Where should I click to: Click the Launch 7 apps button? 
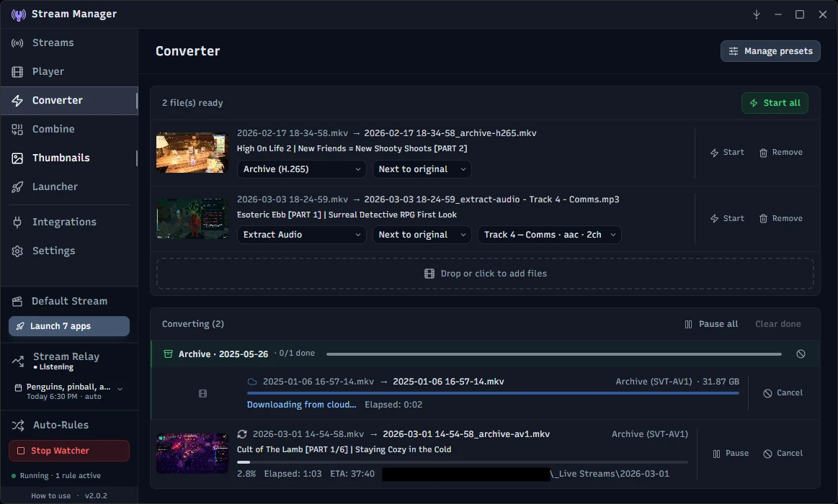(69, 326)
